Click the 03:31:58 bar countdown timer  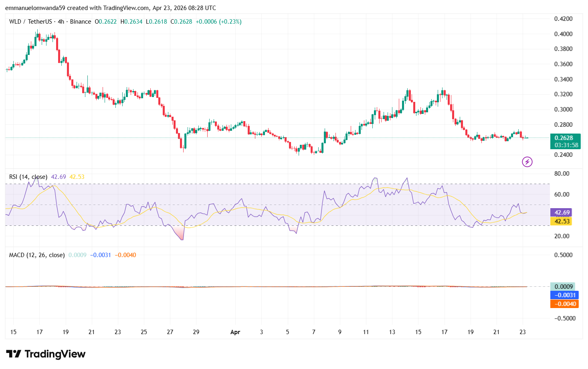coord(566,145)
